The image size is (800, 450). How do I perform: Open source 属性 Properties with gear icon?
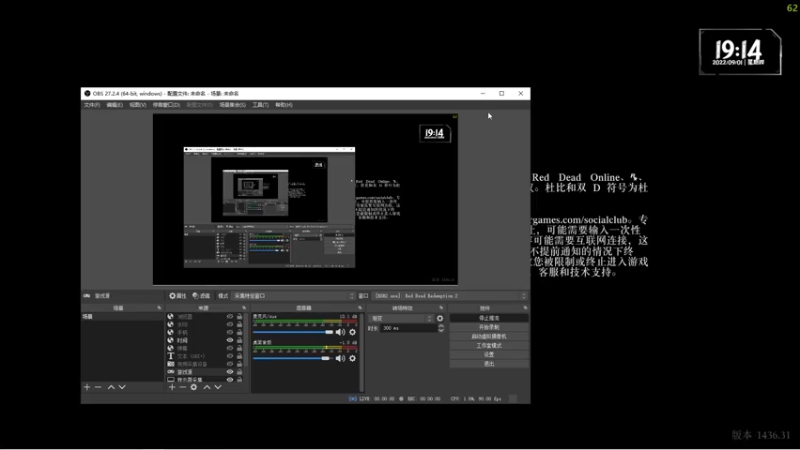[178, 296]
